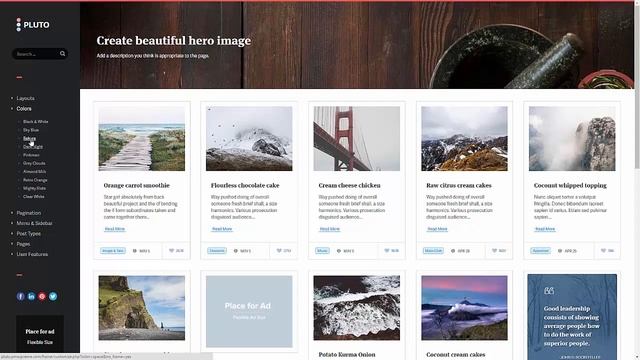Expand the Post Types menu
640x360 pixels.
[x=29, y=233]
